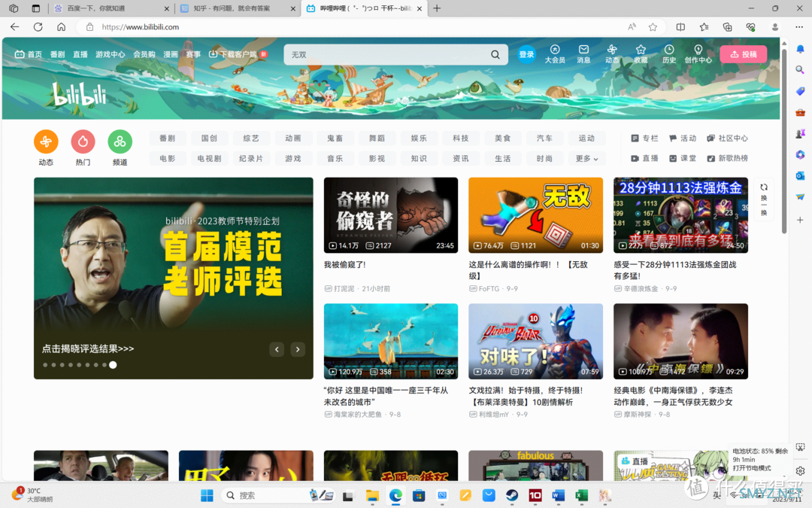Click the browser address bar URL

(141, 27)
